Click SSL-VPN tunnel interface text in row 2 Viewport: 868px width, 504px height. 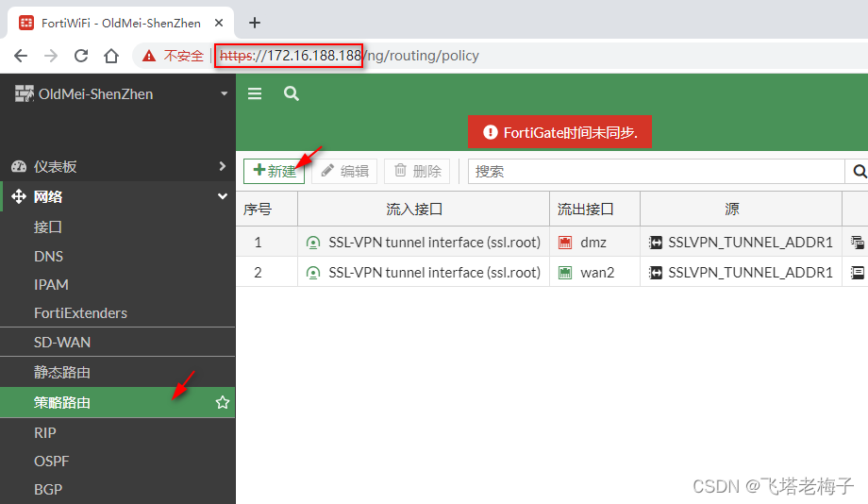(435, 273)
